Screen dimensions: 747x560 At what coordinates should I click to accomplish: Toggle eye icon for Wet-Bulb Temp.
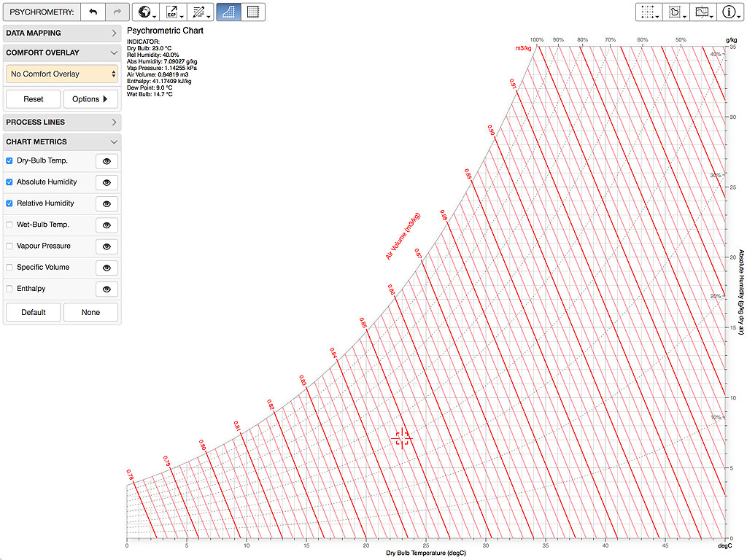pos(107,225)
